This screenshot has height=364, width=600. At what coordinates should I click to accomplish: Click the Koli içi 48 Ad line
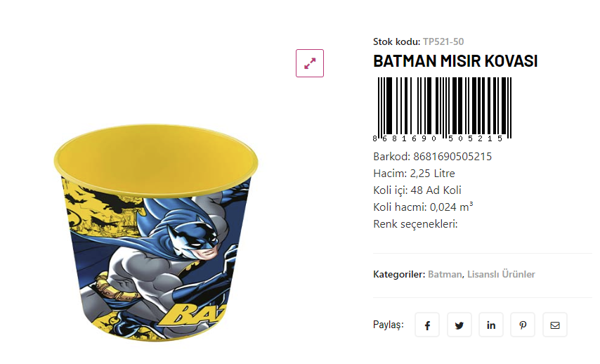click(417, 190)
